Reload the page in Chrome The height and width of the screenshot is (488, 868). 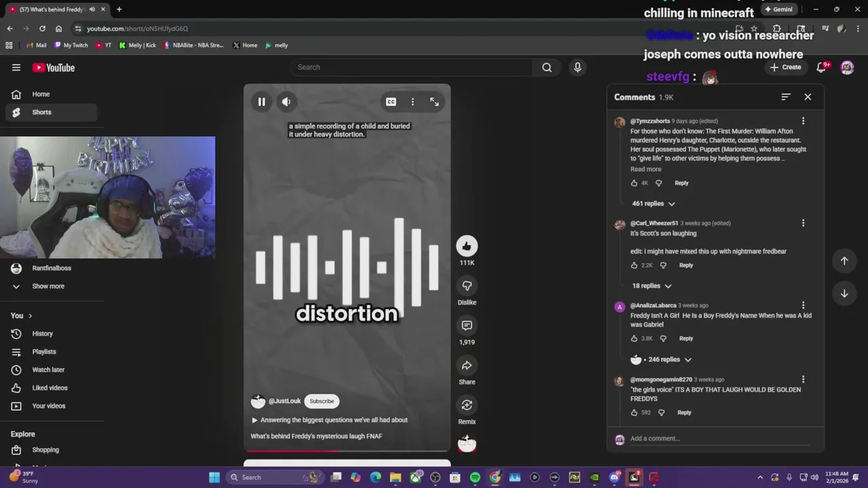tap(42, 28)
